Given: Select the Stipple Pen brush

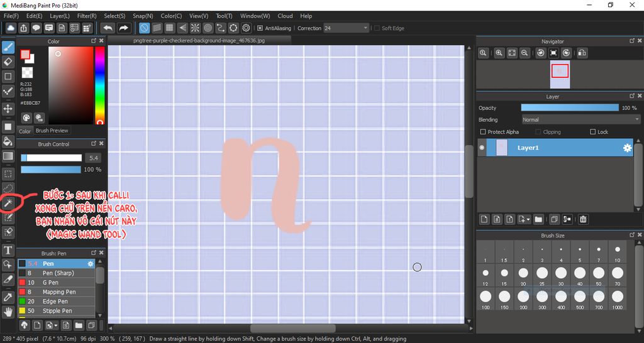Looking at the screenshot, I should coord(56,310).
